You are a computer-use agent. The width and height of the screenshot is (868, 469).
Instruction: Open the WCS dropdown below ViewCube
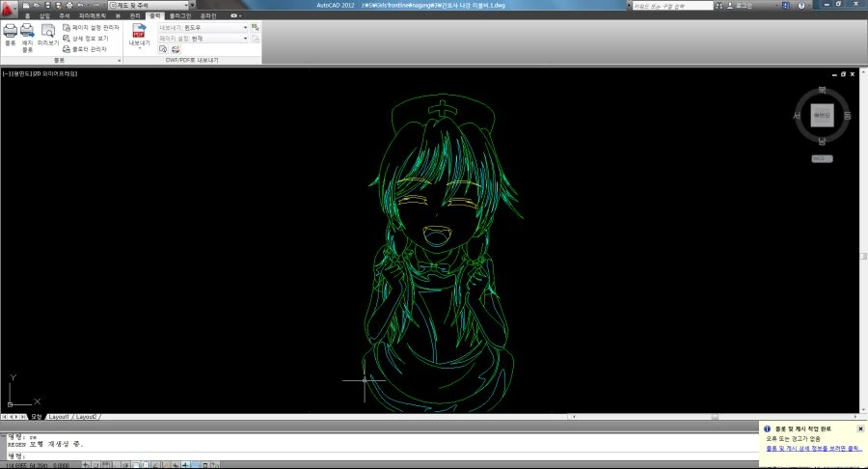click(x=822, y=158)
